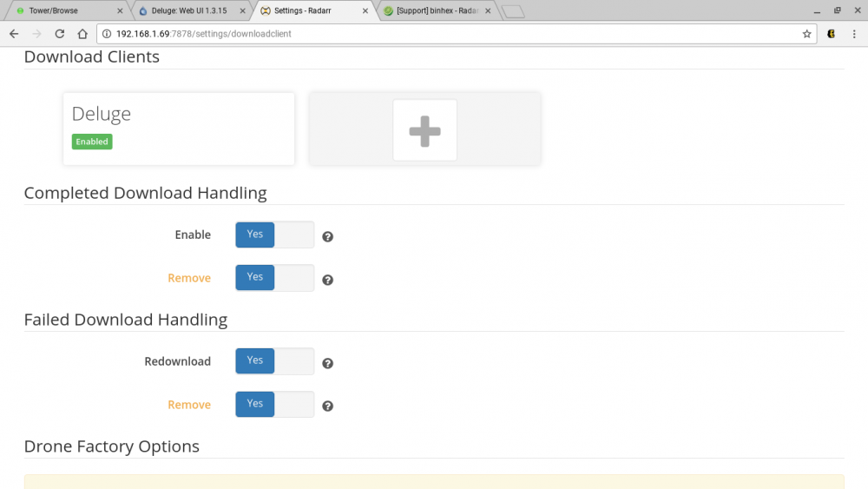Bookmark this page with the star
868x489 pixels.
806,34
